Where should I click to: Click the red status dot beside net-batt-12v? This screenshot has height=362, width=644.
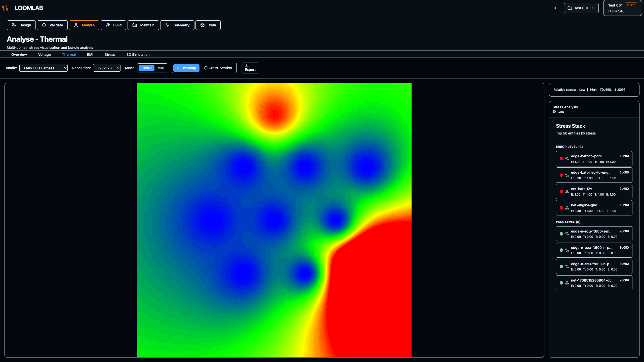(561, 191)
